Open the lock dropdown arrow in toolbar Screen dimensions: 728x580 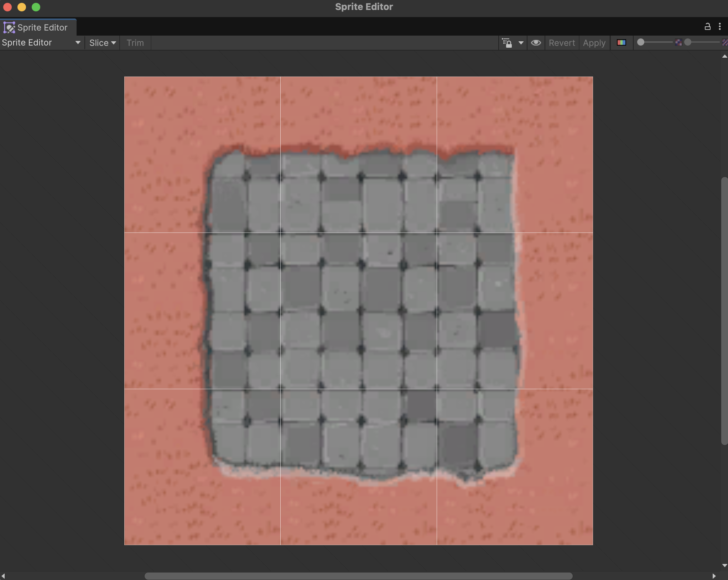click(521, 43)
